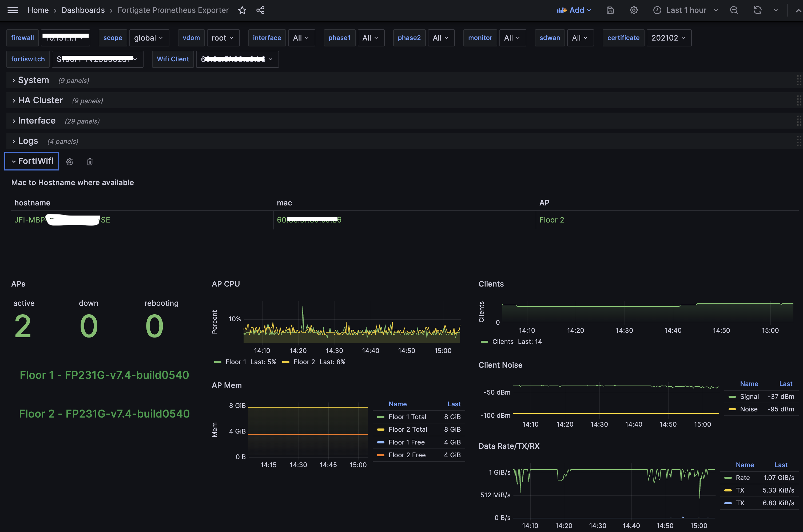This screenshot has height=532, width=803.
Task: Click the Floor 2 AP link in table
Action: point(551,220)
